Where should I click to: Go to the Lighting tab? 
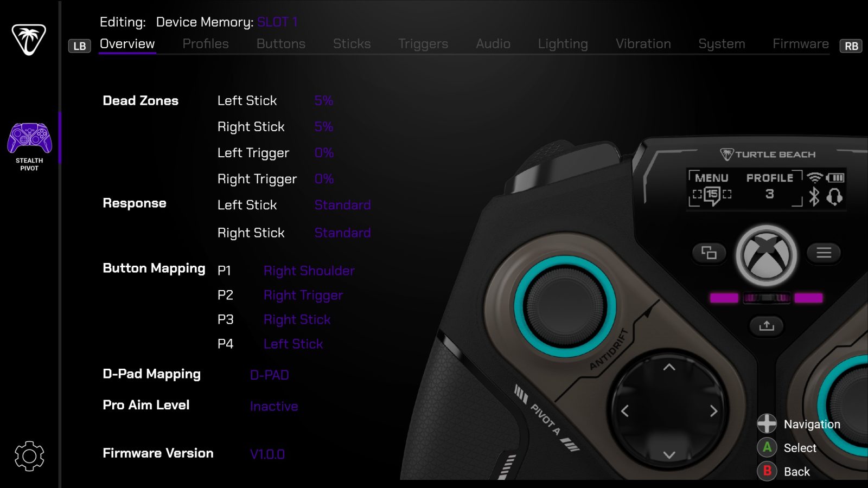[x=563, y=44]
